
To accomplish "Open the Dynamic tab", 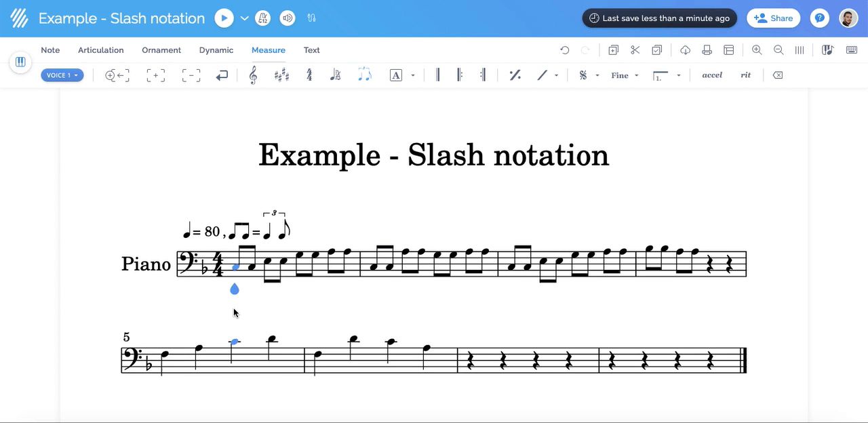I will (x=216, y=49).
